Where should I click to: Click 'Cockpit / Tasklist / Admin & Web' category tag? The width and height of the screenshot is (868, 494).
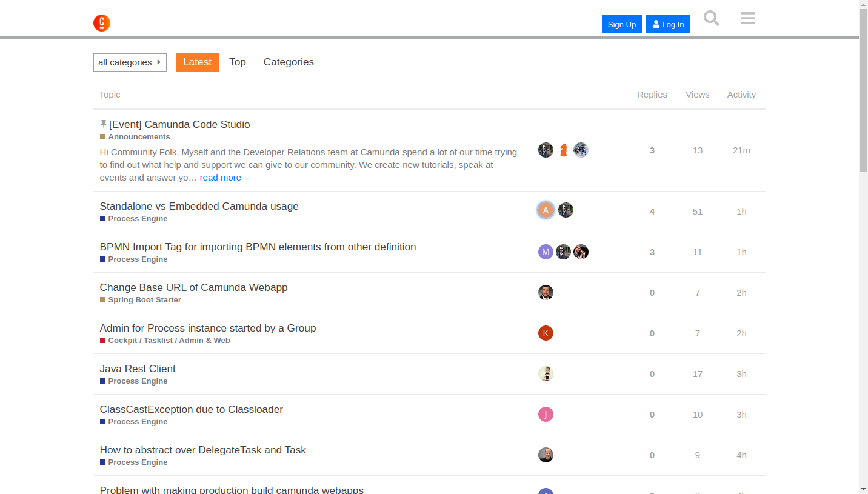tap(165, 341)
